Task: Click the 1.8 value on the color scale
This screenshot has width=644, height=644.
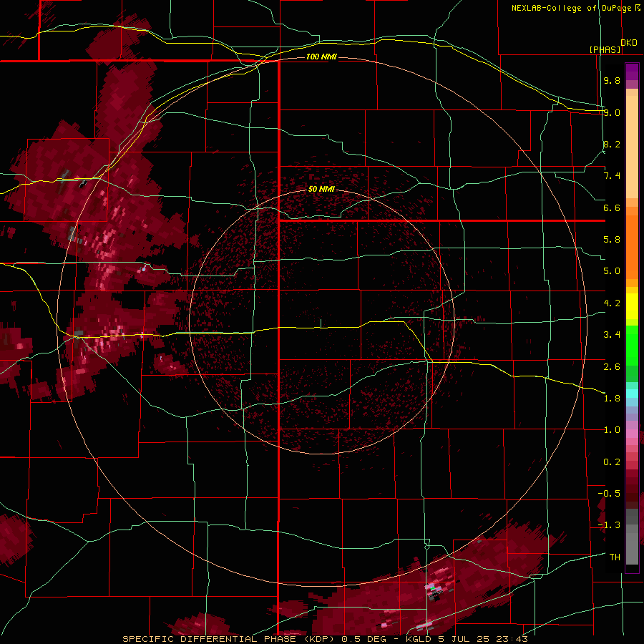Action: tap(612, 399)
